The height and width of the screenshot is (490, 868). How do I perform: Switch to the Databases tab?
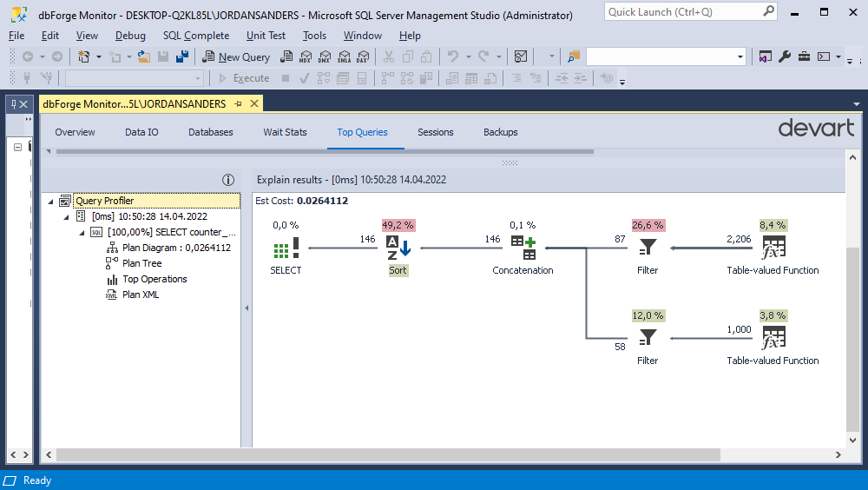210,132
